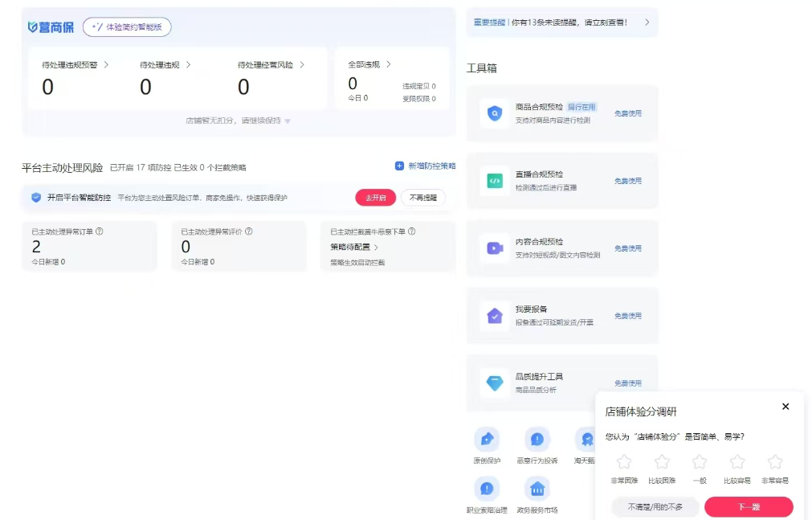
Task: Click the 商品合规预检 shield icon
Action: point(495,113)
